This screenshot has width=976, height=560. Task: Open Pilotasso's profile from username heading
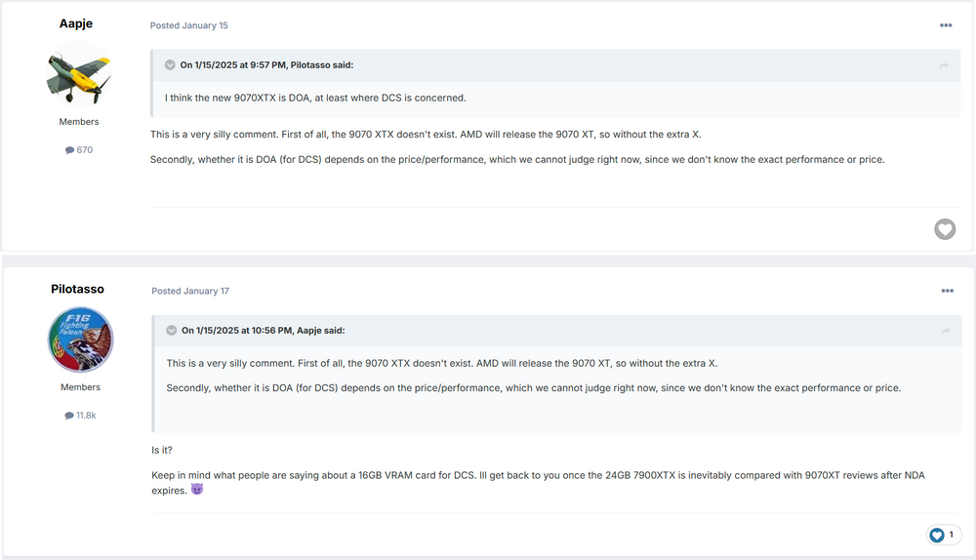click(78, 289)
